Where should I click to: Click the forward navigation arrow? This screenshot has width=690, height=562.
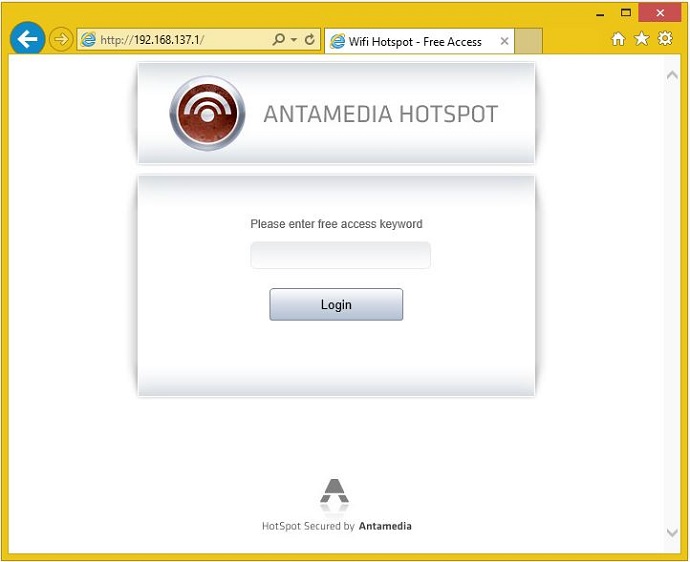point(60,40)
